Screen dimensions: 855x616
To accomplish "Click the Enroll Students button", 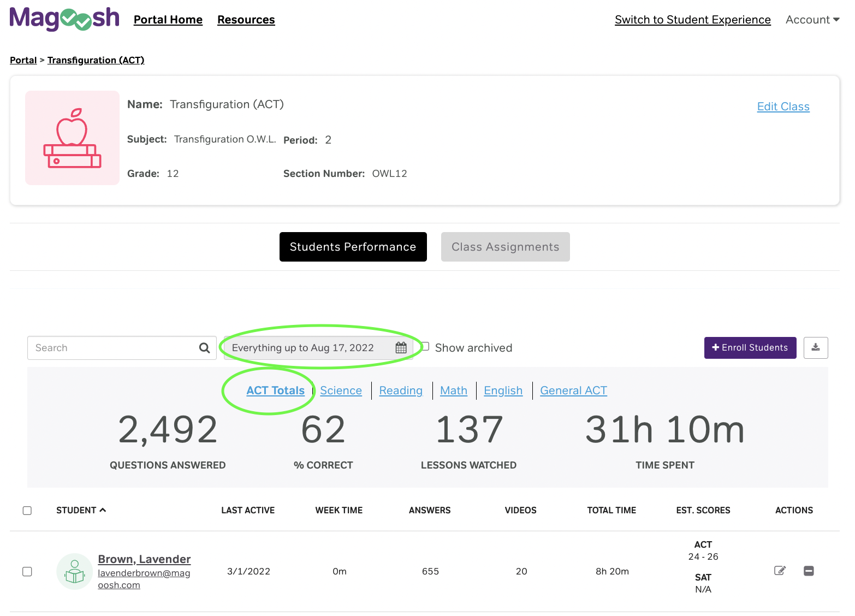I will coord(750,348).
